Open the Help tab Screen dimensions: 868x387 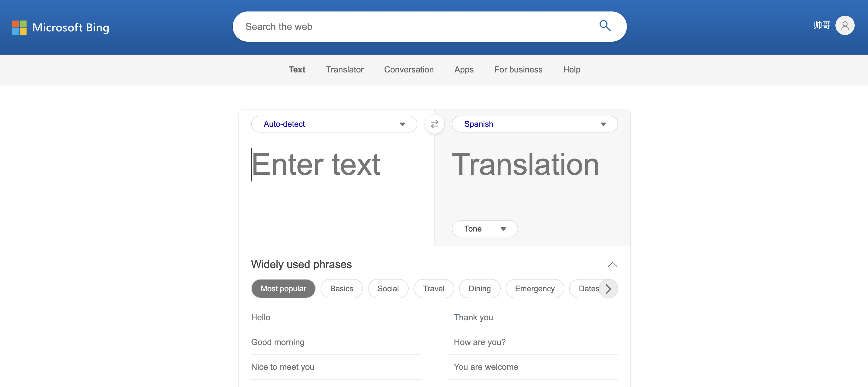coord(572,70)
